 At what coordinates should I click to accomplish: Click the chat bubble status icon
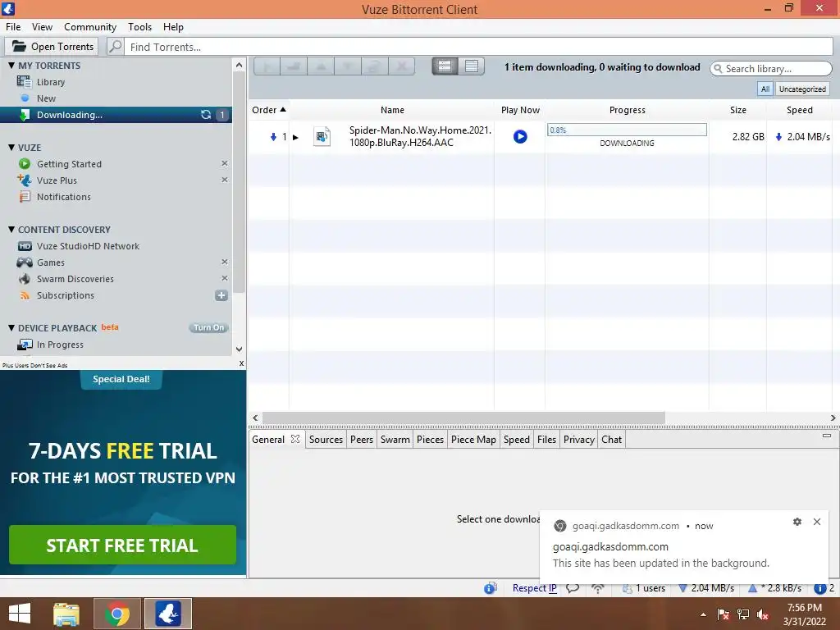click(572, 588)
